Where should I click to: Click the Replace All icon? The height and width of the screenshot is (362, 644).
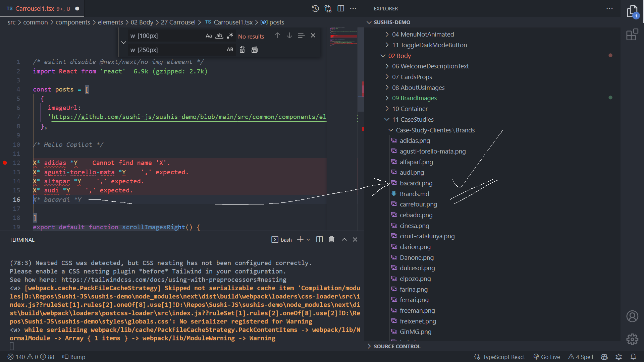[255, 50]
